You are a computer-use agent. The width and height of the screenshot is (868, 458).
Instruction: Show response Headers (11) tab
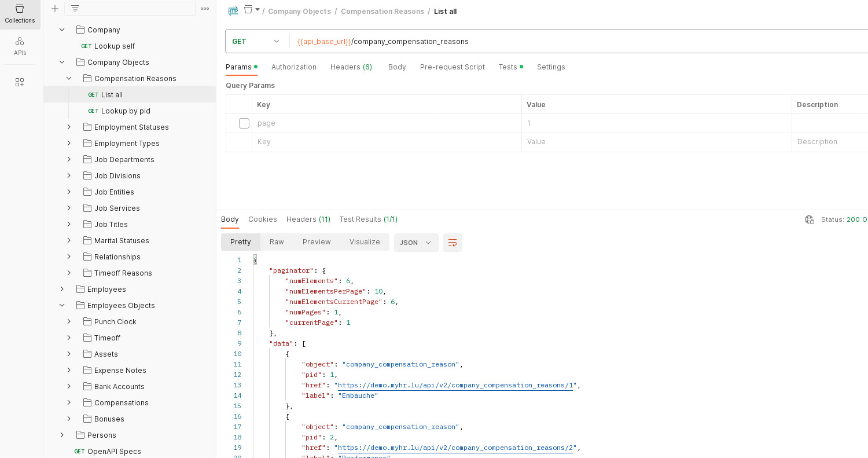(308, 219)
